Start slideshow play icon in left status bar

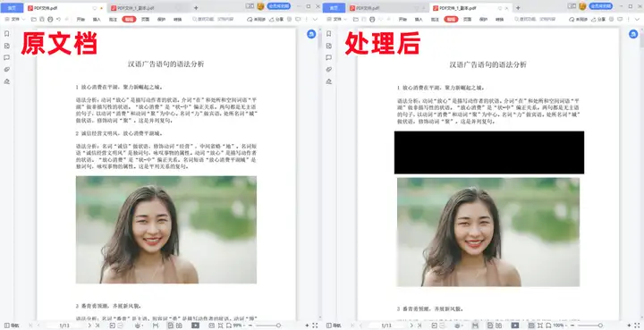coord(196,325)
